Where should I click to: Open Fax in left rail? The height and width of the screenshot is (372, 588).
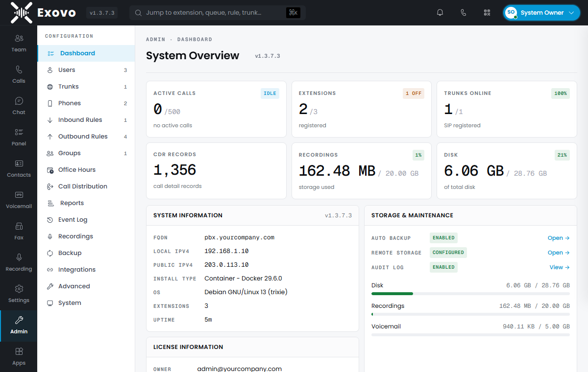(x=19, y=231)
